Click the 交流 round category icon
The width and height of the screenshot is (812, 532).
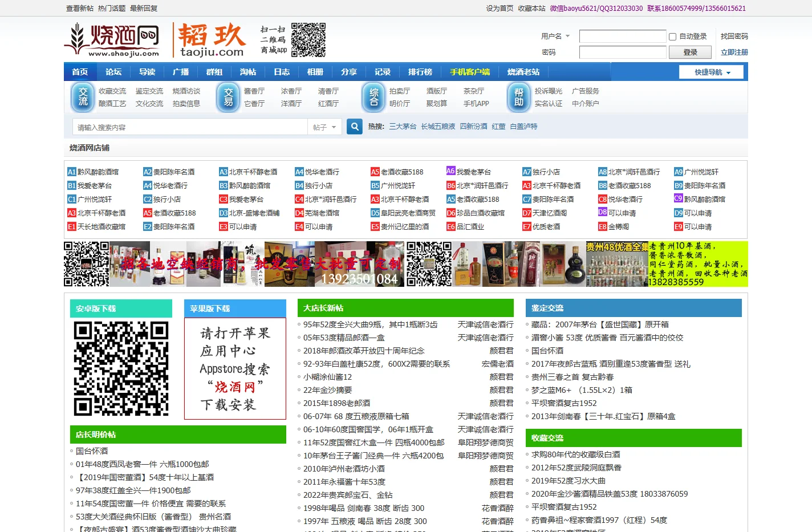(83, 97)
